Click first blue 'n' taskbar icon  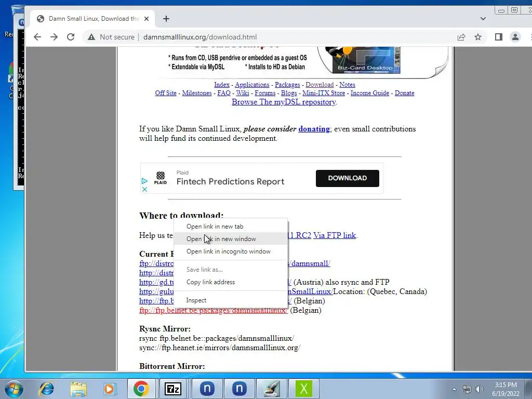(207, 389)
